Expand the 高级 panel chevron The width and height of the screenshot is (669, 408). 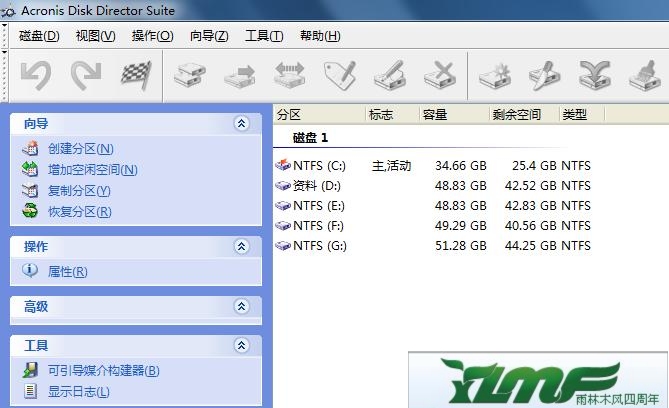(x=241, y=306)
